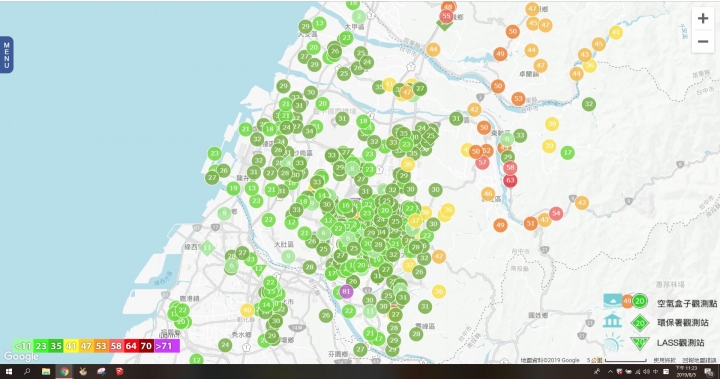Expand hidden system tray icons
The width and height of the screenshot is (720, 379).
click(610, 372)
